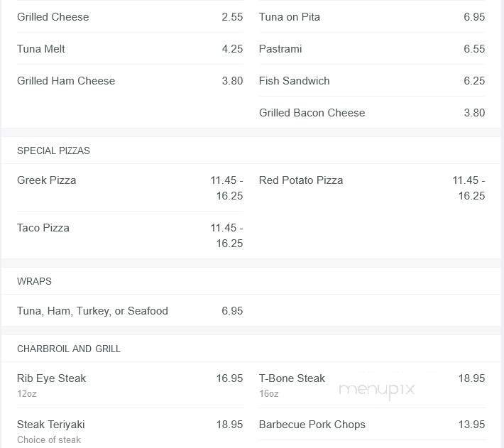This screenshot has height=448, width=504.
Task: Click the Fish Sandwich item
Action: 295,81
